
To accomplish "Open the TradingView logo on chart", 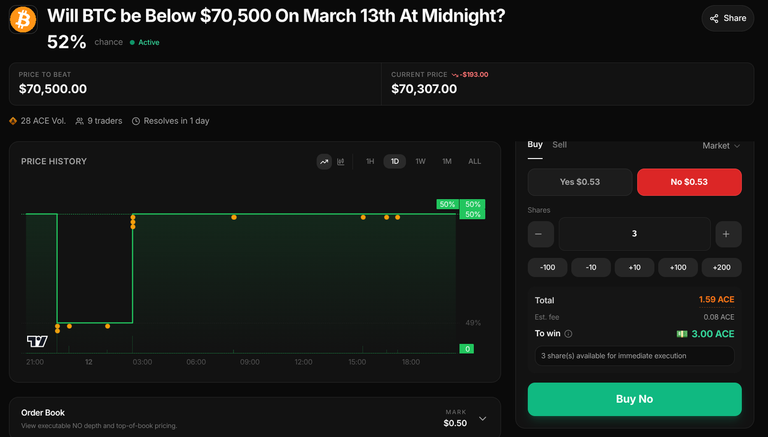I will pyautogui.click(x=37, y=341).
